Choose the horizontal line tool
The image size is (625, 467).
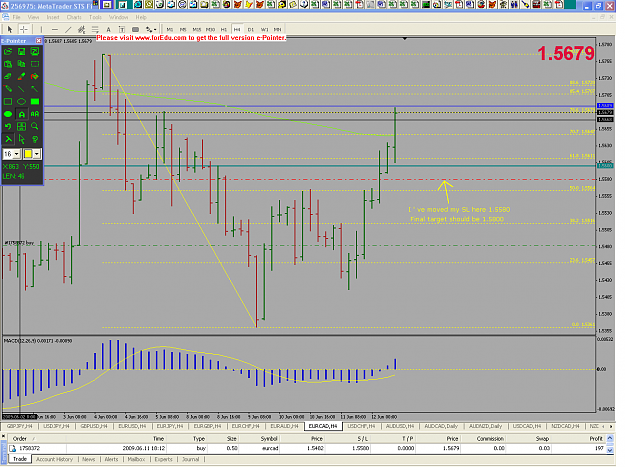point(55,29)
